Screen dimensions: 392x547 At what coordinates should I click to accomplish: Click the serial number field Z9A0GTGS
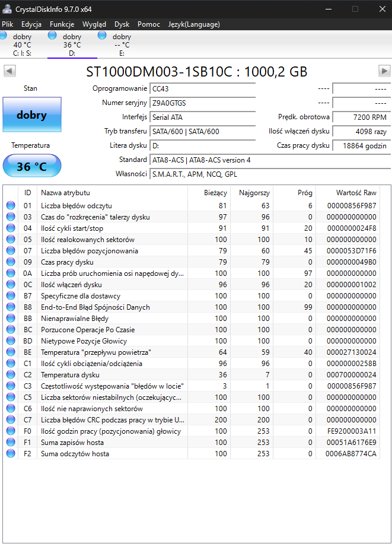tap(203, 103)
